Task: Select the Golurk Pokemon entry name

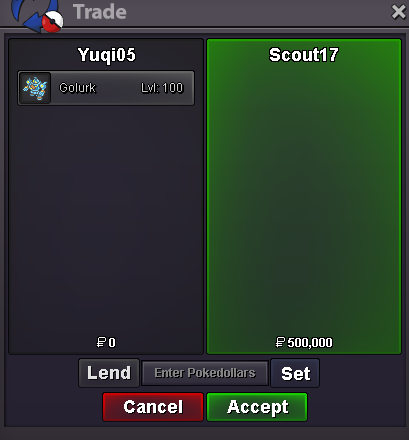Action: coord(77,88)
